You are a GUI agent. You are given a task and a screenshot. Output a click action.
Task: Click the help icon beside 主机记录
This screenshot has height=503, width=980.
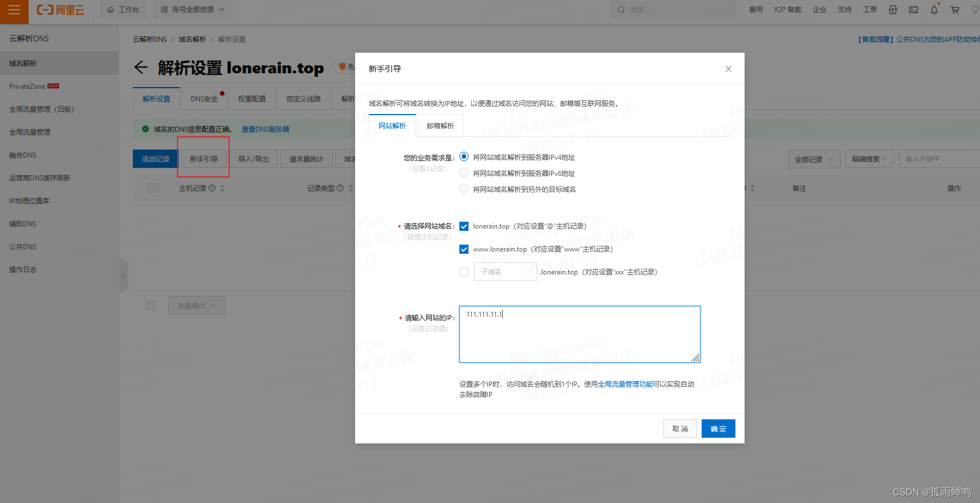click(x=212, y=188)
